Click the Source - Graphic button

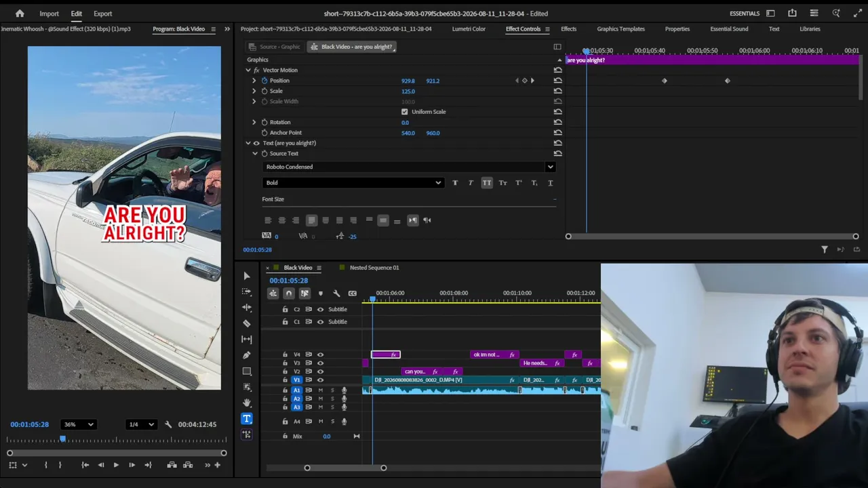pyautogui.click(x=274, y=47)
